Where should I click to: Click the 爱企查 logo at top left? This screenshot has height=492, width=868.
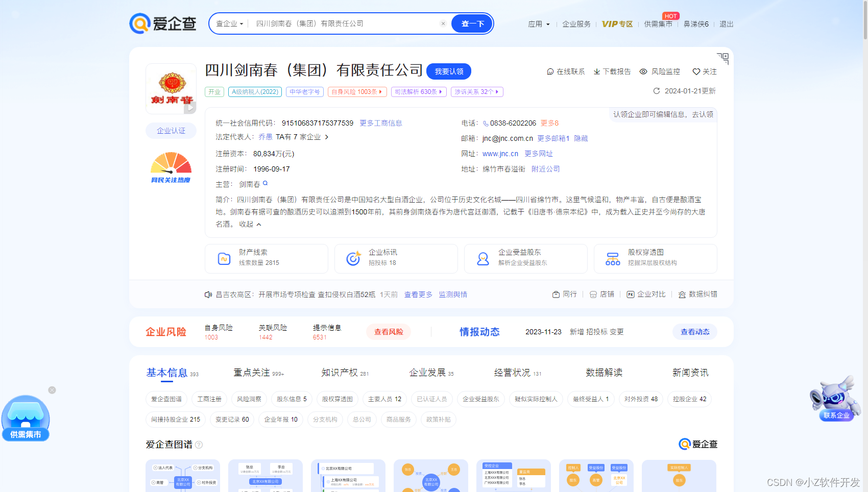tap(163, 23)
